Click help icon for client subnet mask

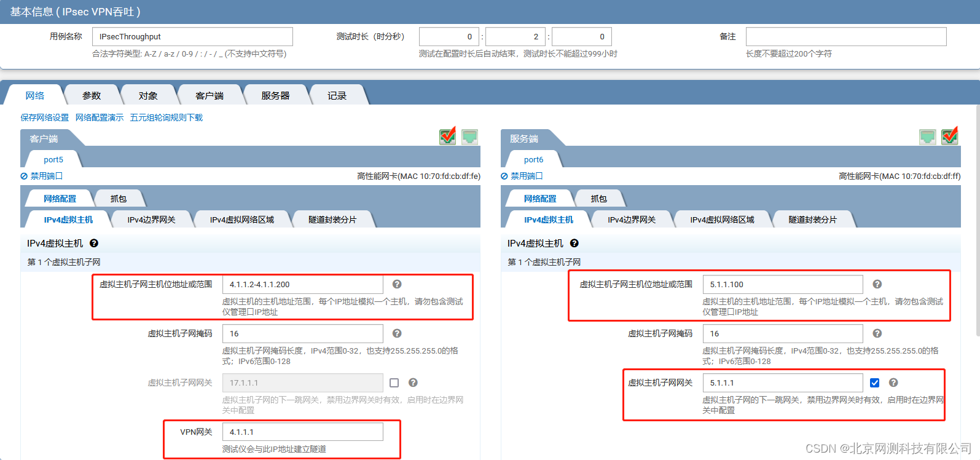tap(397, 333)
